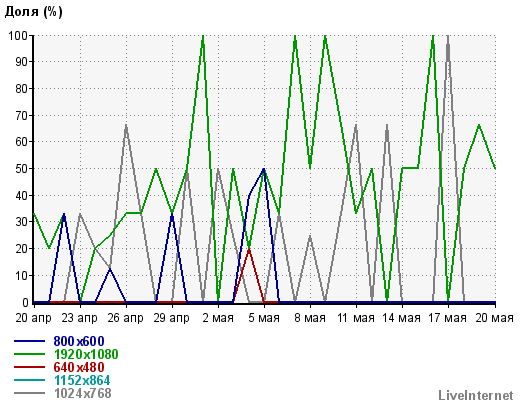Click the blue 800x600 legend line swatch
Screen dimensions: 520x405
pyautogui.click(x=29, y=341)
